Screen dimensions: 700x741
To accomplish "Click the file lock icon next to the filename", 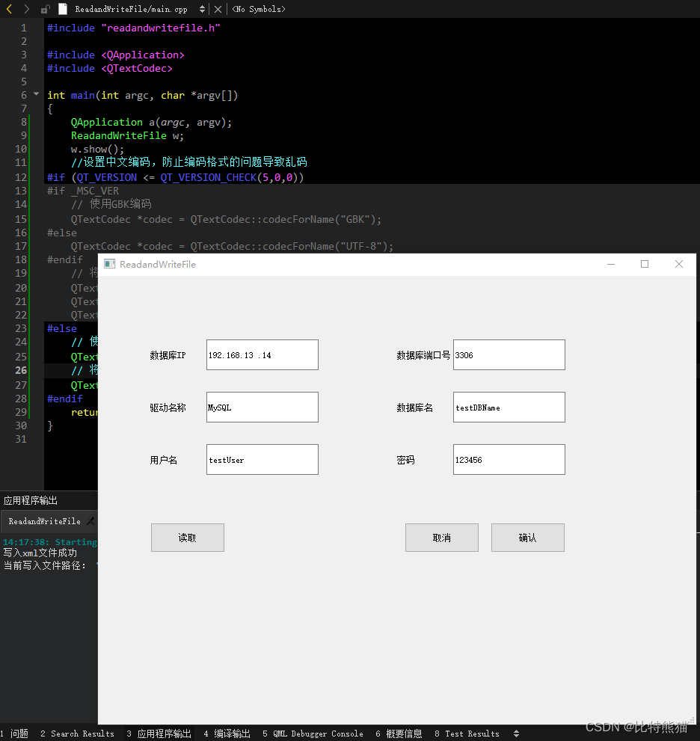I will pyautogui.click(x=43, y=9).
